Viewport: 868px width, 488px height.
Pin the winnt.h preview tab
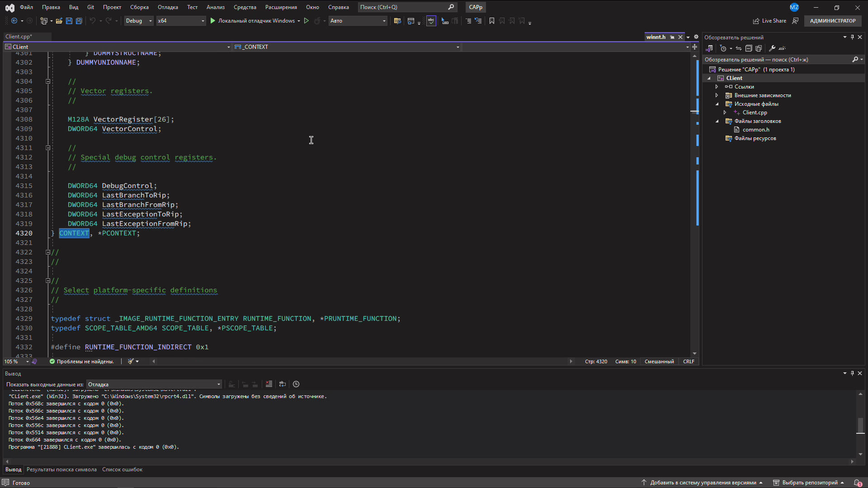672,37
